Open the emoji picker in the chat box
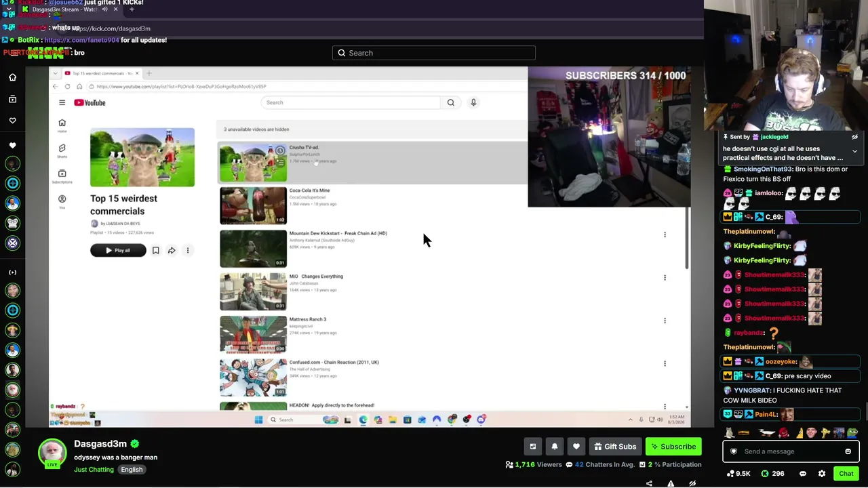The height and width of the screenshot is (488, 868). 848,451
